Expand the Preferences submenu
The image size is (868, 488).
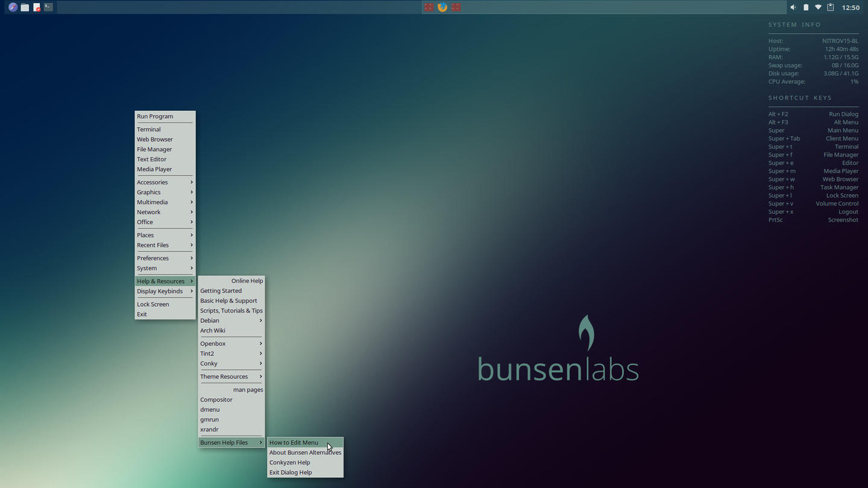click(165, 258)
